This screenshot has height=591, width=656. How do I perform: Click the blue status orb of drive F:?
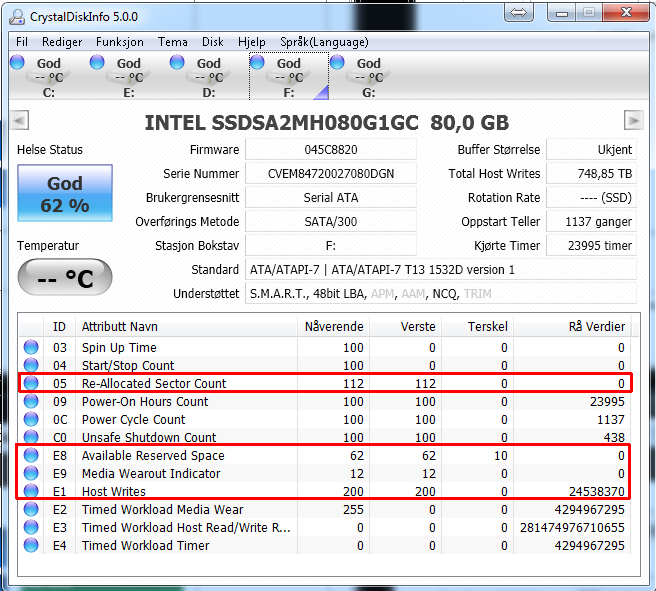pyautogui.click(x=257, y=62)
